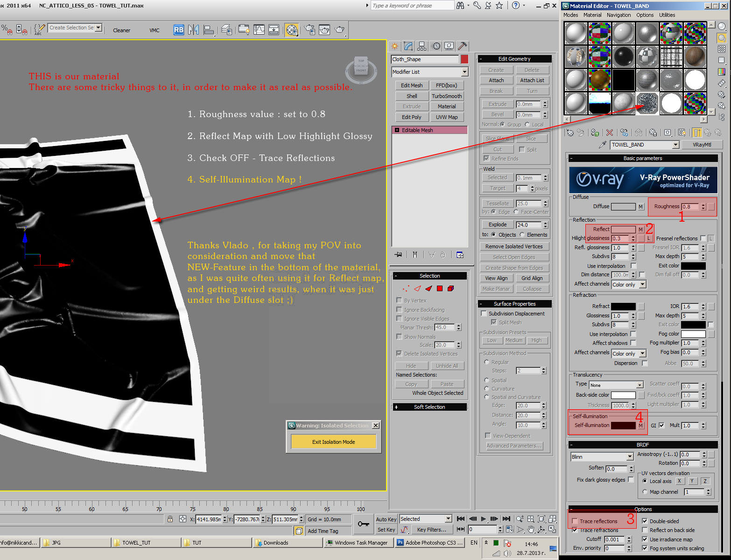Click Play Animation button
The image size is (731, 560).
(483, 519)
